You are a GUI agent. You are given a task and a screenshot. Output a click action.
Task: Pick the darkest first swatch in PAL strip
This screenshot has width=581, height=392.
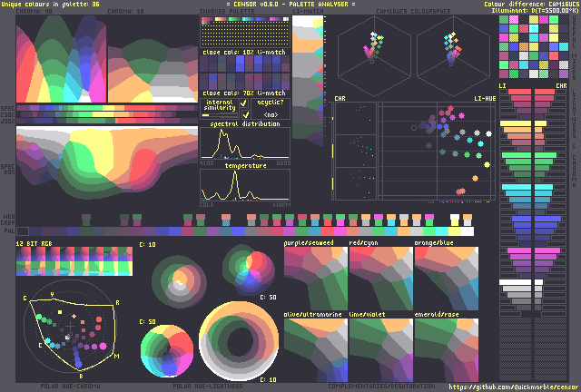pos(22,231)
